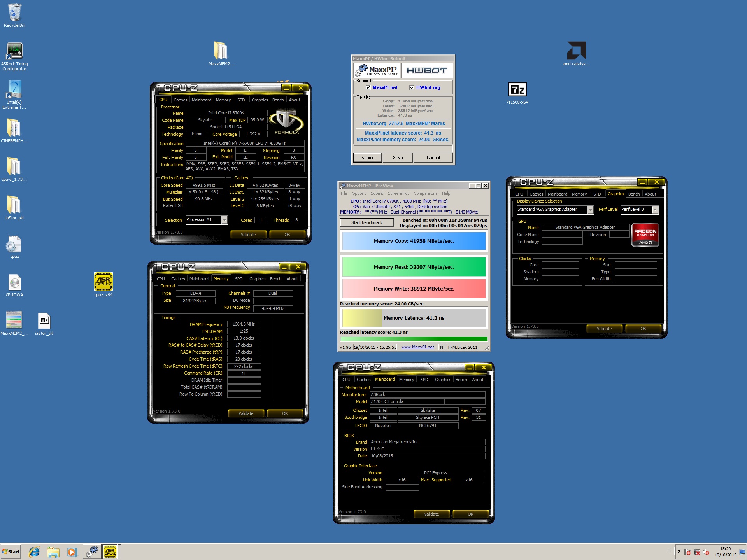Click the Memory-Read result bar
This screenshot has height=560, width=747.
tap(414, 267)
